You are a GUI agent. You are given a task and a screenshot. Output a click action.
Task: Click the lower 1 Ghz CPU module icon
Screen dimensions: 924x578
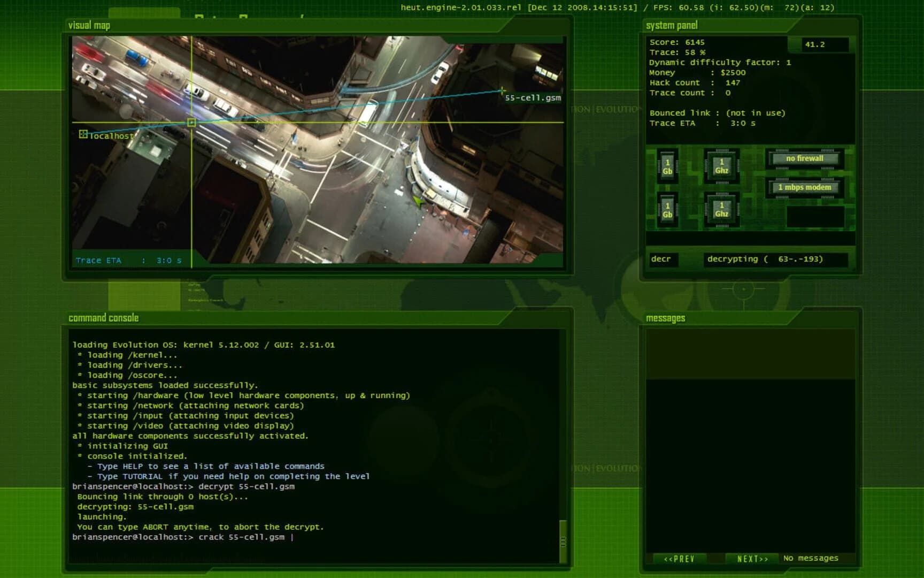(722, 209)
